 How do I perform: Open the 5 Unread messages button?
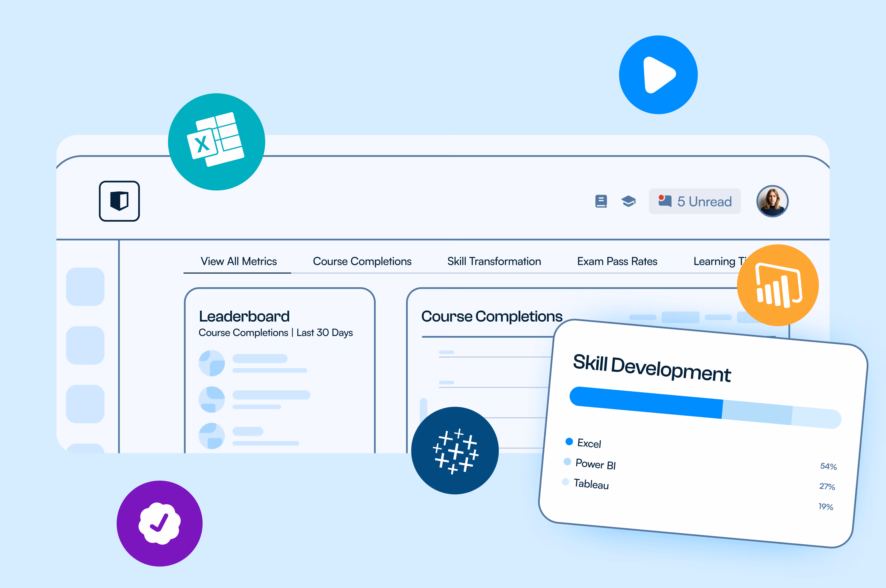click(694, 201)
